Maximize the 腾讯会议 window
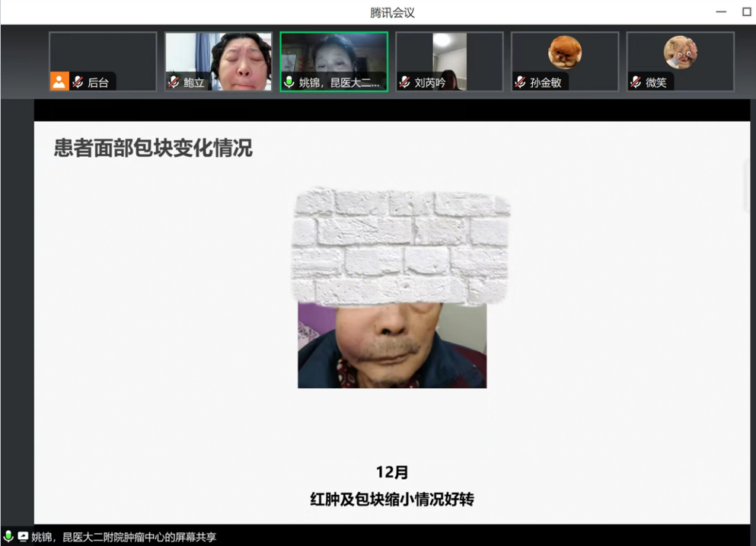This screenshot has height=546, width=756. click(746, 12)
